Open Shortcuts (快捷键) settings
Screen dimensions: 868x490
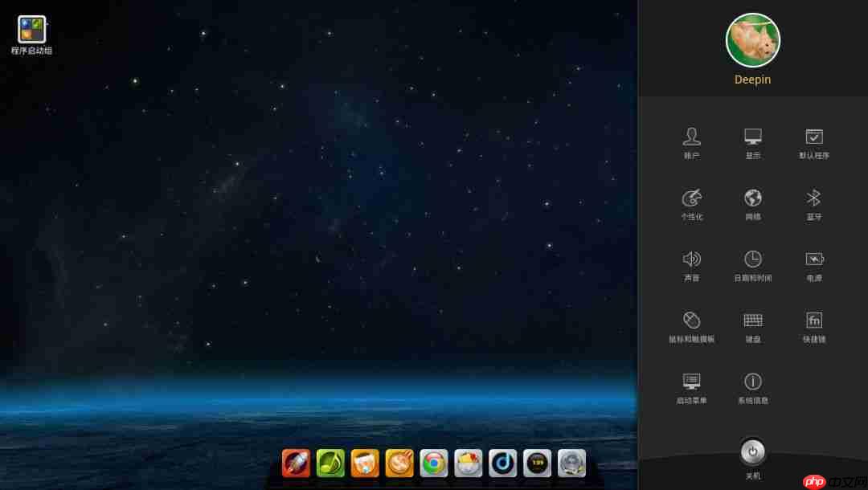[813, 325]
